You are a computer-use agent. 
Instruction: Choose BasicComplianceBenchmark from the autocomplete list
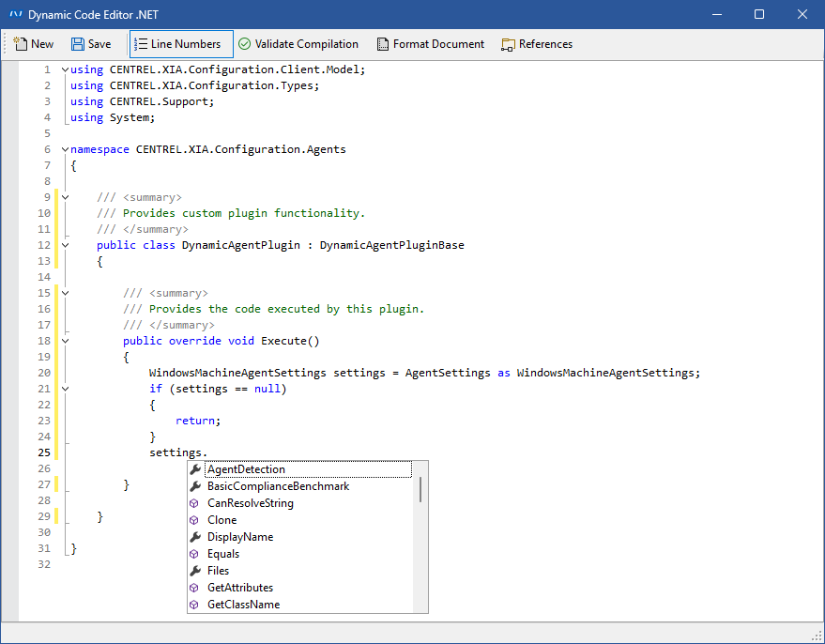click(x=278, y=486)
